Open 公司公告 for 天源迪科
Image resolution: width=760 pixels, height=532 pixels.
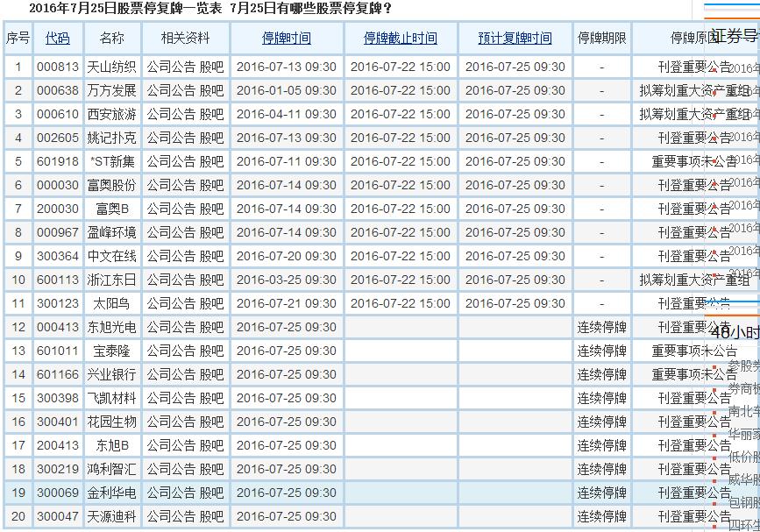[x=171, y=517]
